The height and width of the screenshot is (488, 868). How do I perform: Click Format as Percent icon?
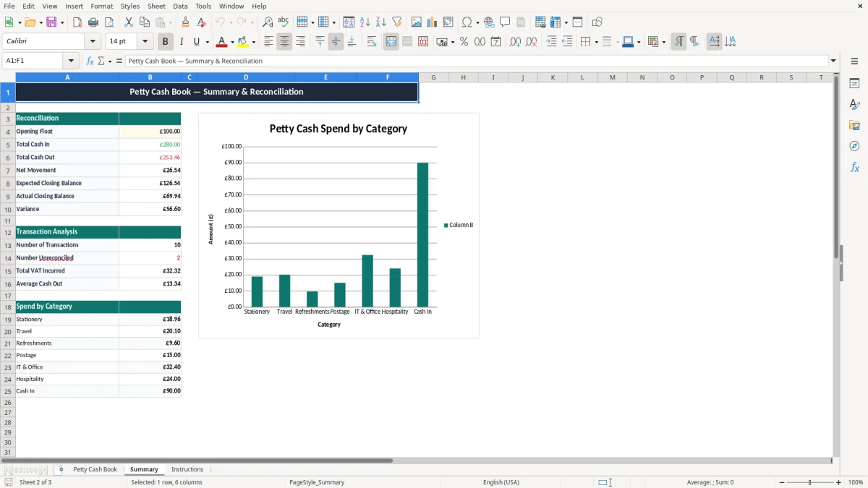(464, 42)
